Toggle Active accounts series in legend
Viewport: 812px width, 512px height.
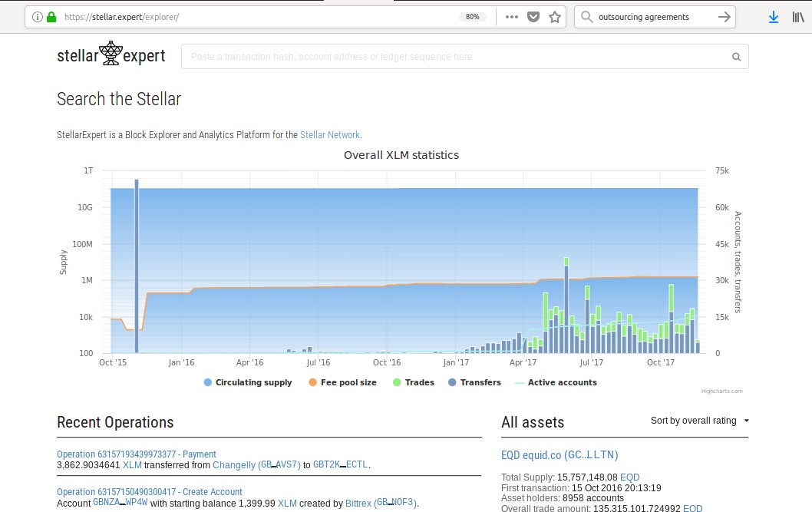556,382
